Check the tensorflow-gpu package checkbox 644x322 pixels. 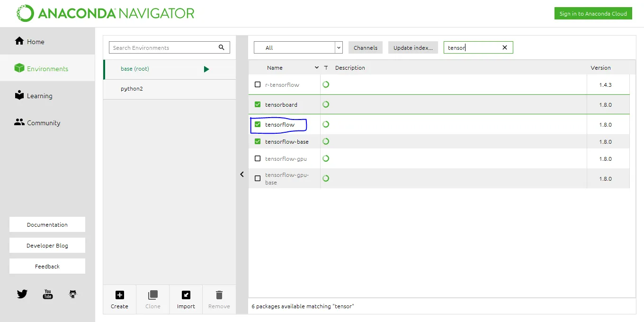tap(258, 158)
